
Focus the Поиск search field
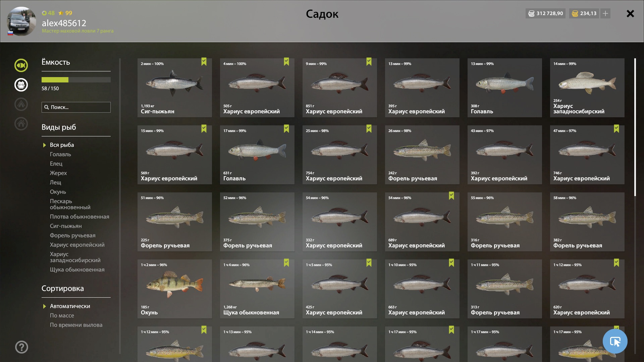click(x=76, y=107)
